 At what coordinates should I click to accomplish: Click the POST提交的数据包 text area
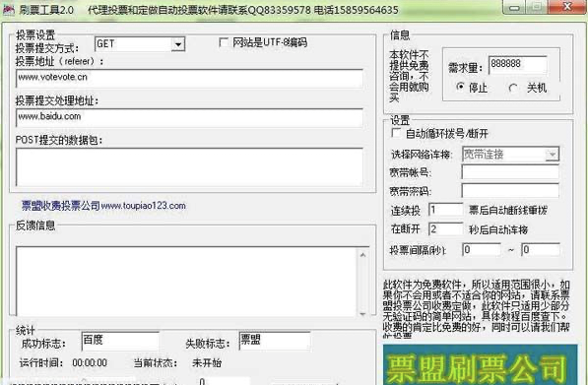[x=189, y=167]
